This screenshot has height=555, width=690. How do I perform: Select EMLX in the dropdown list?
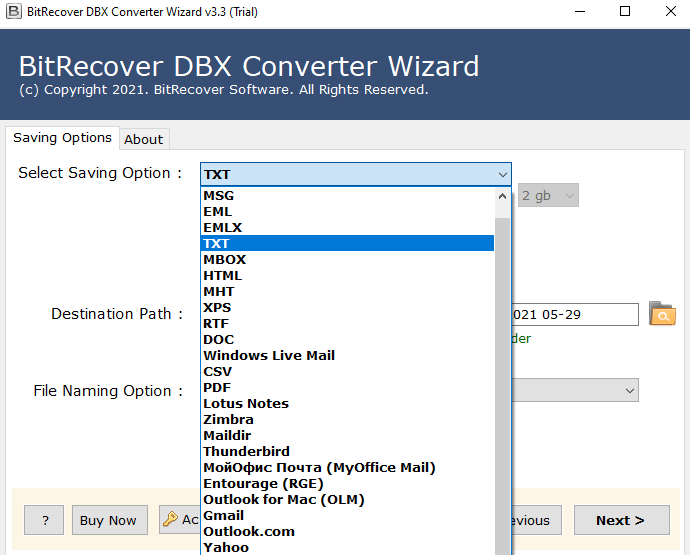click(347, 227)
